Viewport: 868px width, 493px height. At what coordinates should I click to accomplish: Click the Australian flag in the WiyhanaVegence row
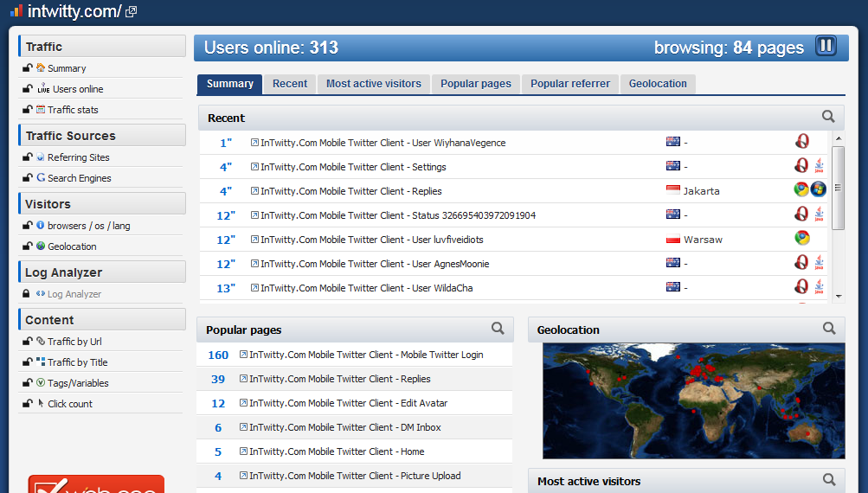(x=672, y=142)
